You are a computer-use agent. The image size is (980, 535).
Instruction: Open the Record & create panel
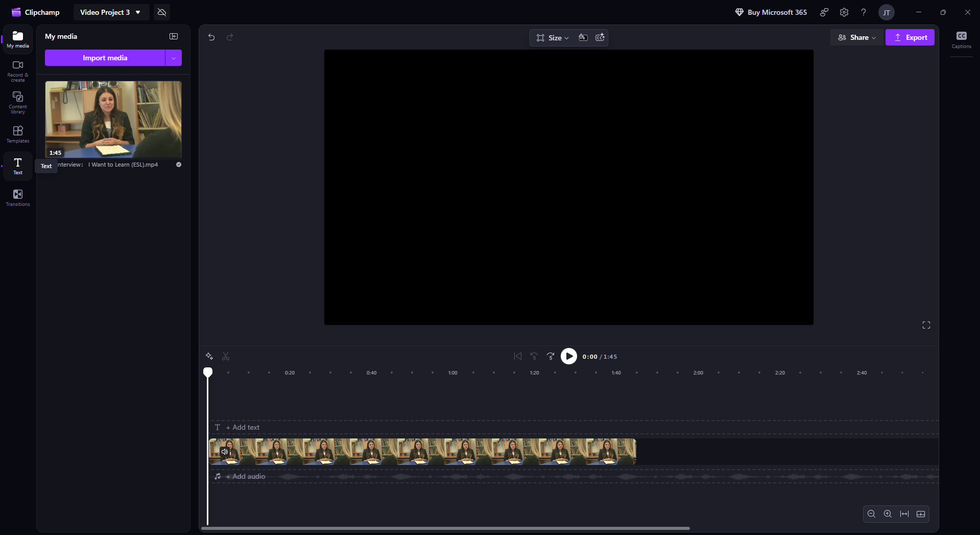18,71
